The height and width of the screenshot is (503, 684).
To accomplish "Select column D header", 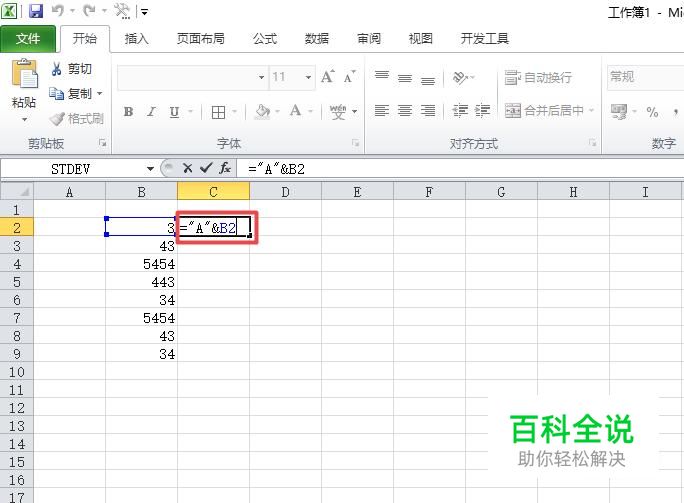I will coord(285,192).
